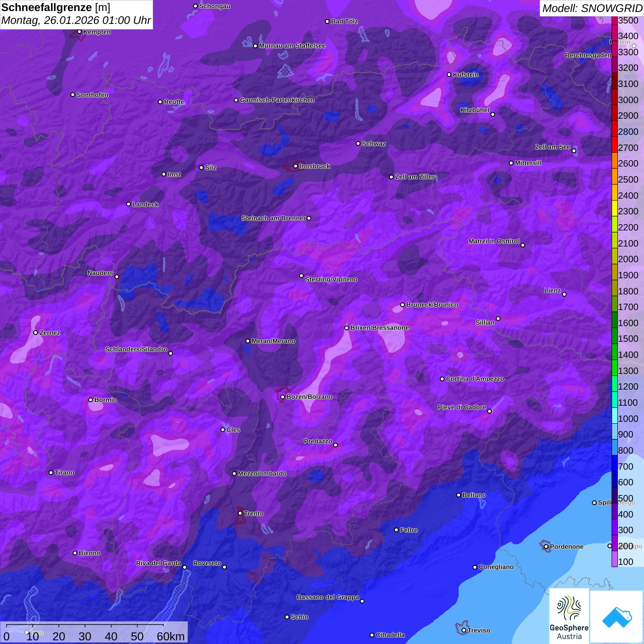Click the Tirano location dot

[51, 472]
